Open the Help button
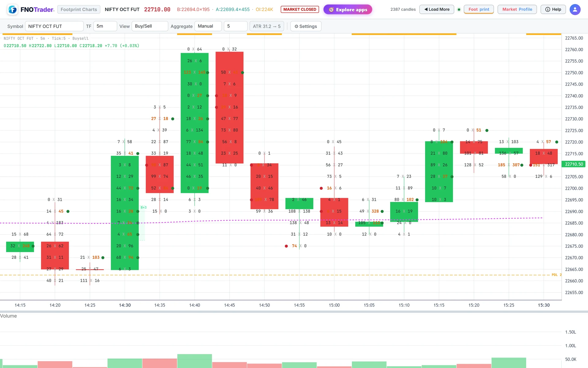The width and height of the screenshot is (588, 368). (x=553, y=10)
